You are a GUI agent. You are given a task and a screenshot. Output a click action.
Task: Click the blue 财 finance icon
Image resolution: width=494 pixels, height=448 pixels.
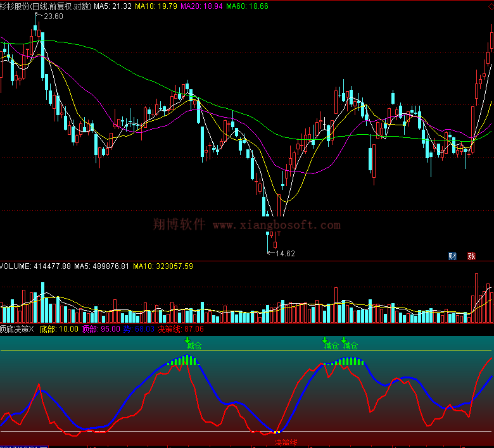[x=452, y=256]
